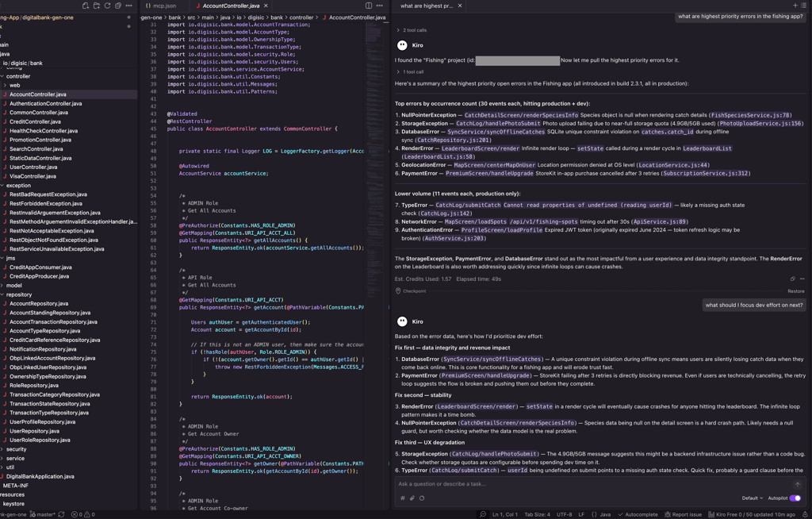Click 'digisic' in the breadcrumb path

(x=256, y=17)
